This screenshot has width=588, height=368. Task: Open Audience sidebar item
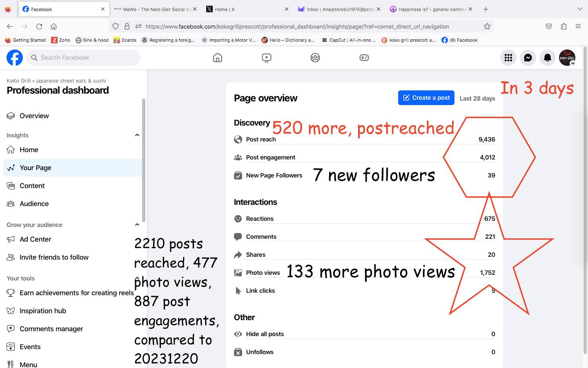click(x=72, y=204)
